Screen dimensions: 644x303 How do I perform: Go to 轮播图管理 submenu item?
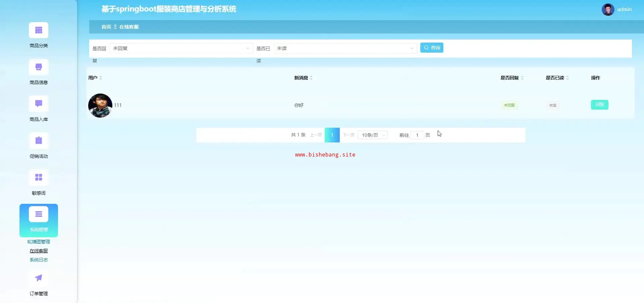click(x=39, y=242)
